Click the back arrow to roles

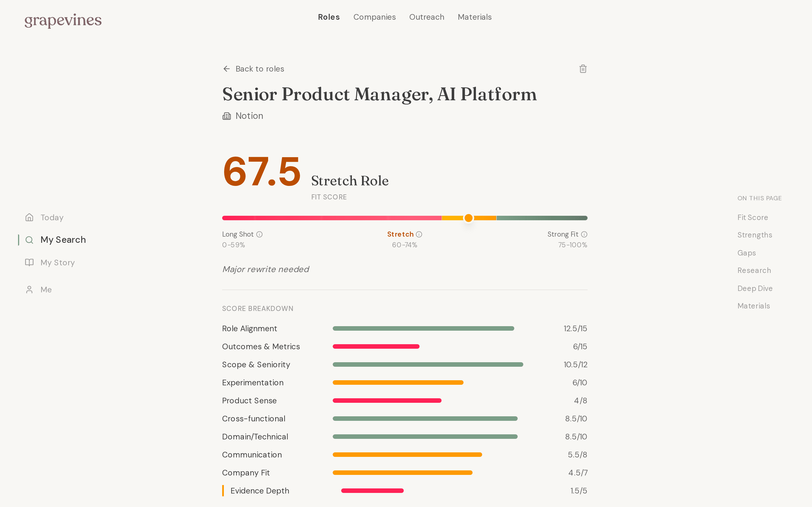(226, 68)
